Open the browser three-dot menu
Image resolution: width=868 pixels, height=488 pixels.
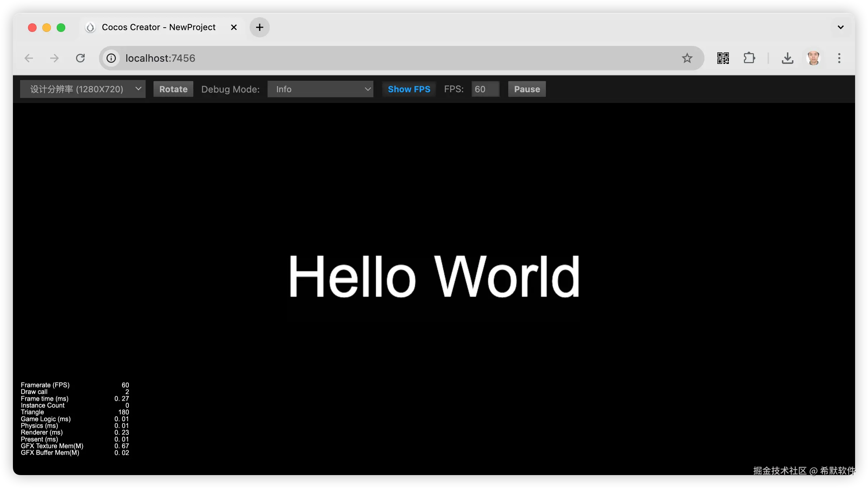point(839,58)
